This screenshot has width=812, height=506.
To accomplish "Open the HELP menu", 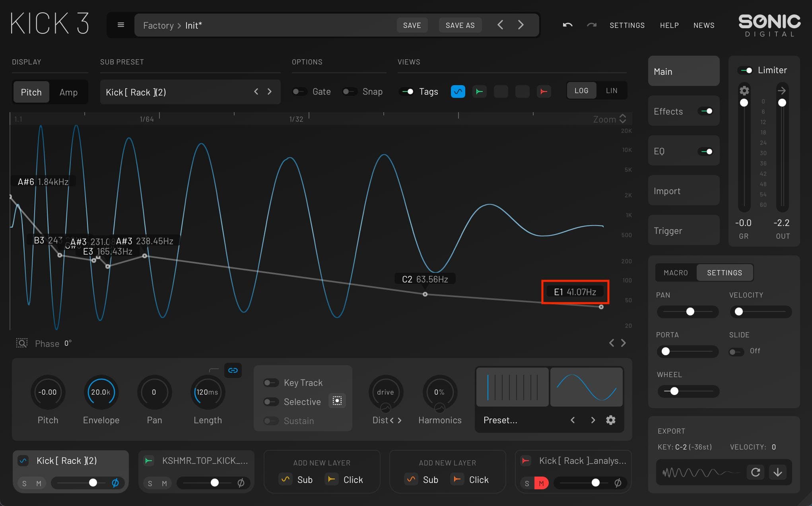I will coord(669,25).
